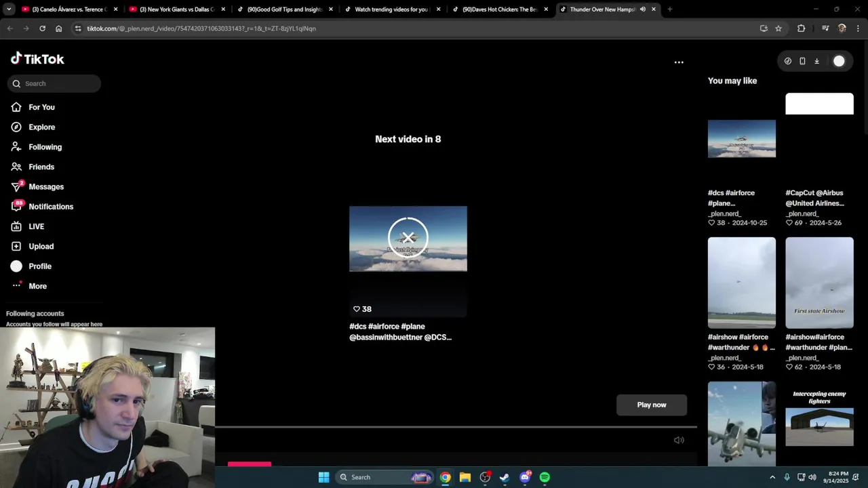
Task: Click Play now button
Action: click(x=652, y=405)
